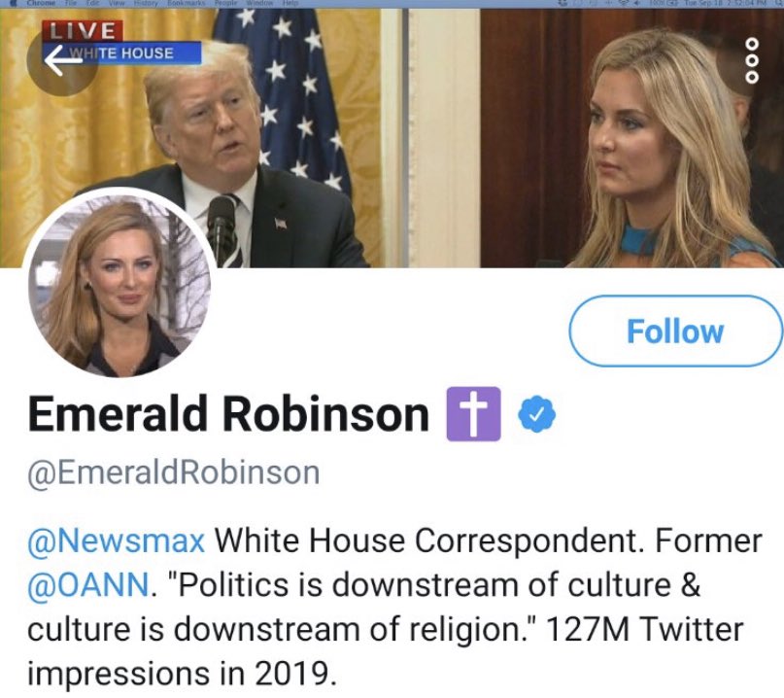Tap the back arrow icon
Screen dimensions: 784x698
click(x=62, y=60)
